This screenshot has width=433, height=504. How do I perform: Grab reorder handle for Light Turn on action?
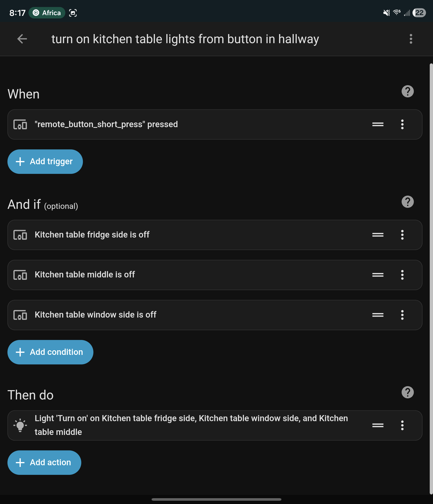tap(377, 425)
